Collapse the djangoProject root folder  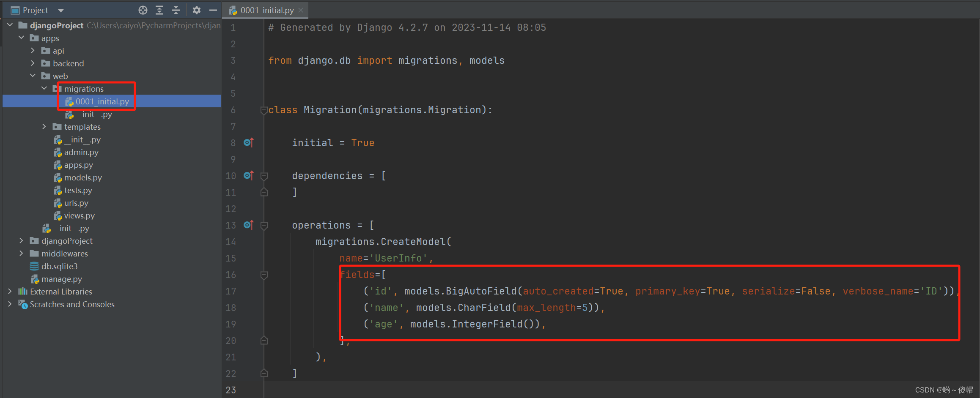coord(10,25)
